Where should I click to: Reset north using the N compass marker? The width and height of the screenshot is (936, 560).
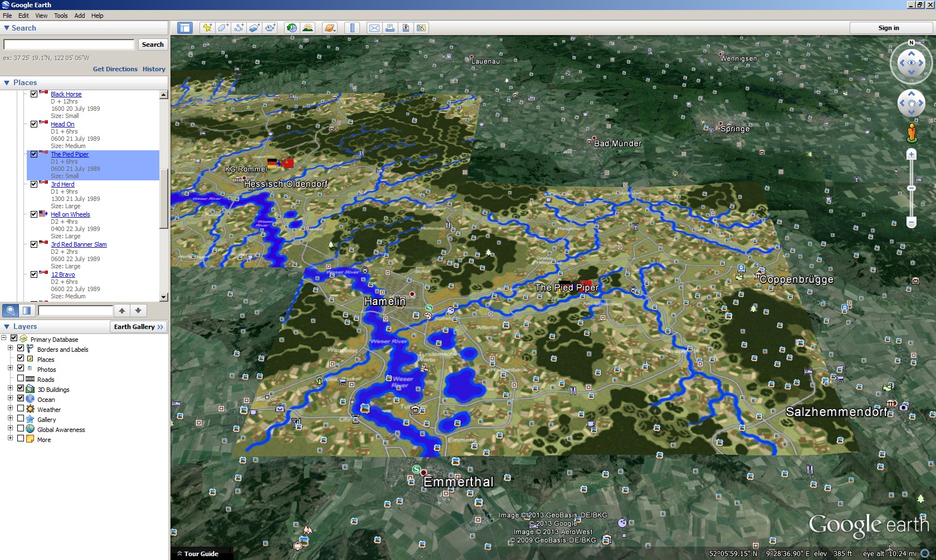(x=911, y=43)
